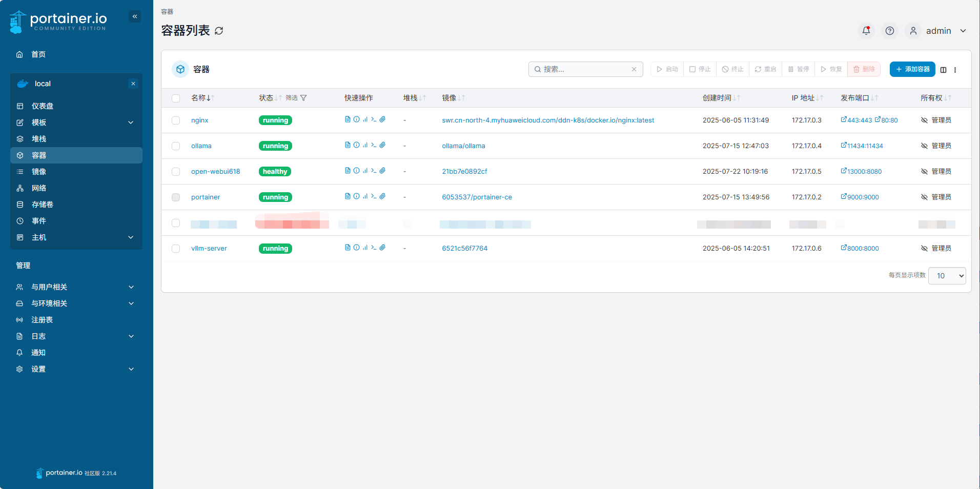Open inspect icon for vllm-server container
Screen dimensions: 980x489
point(356,248)
